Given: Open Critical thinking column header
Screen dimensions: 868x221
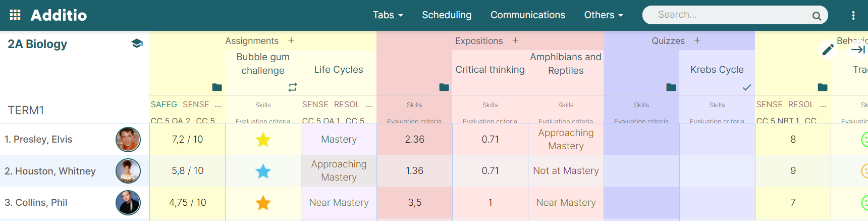Looking at the screenshot, I should tap(490, 69).
